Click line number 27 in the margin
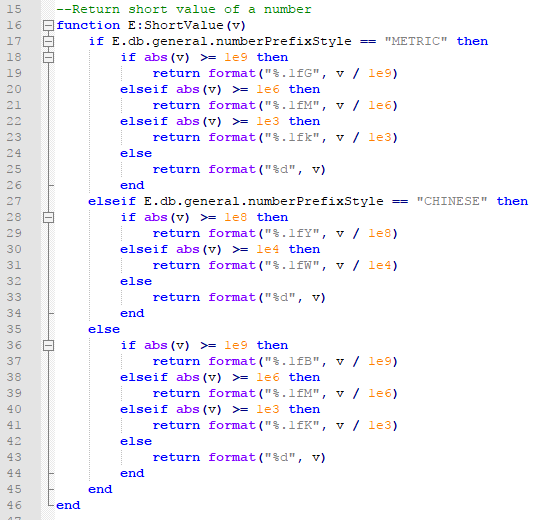Viewport: 551px width, 520px height. click(x=14, y=201)
